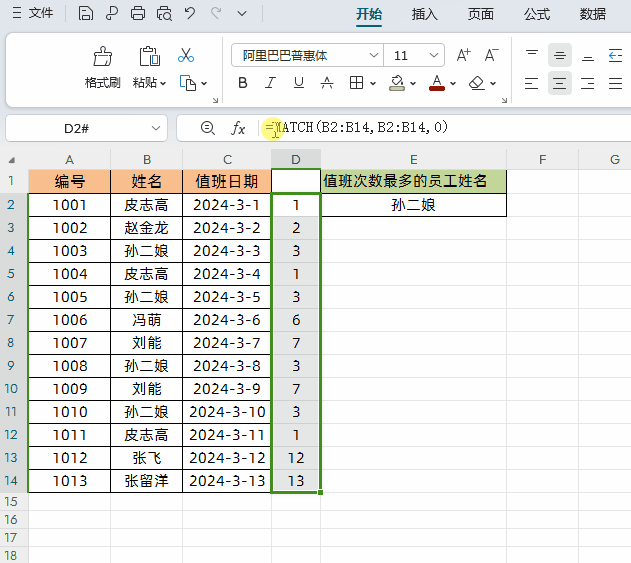Select cell E2 containing 孙二娘

[x=413, y=205]
